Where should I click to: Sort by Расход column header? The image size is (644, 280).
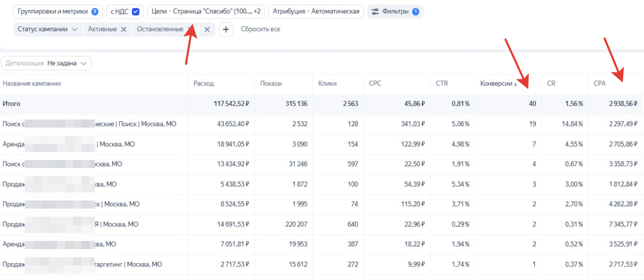[204, 84]
